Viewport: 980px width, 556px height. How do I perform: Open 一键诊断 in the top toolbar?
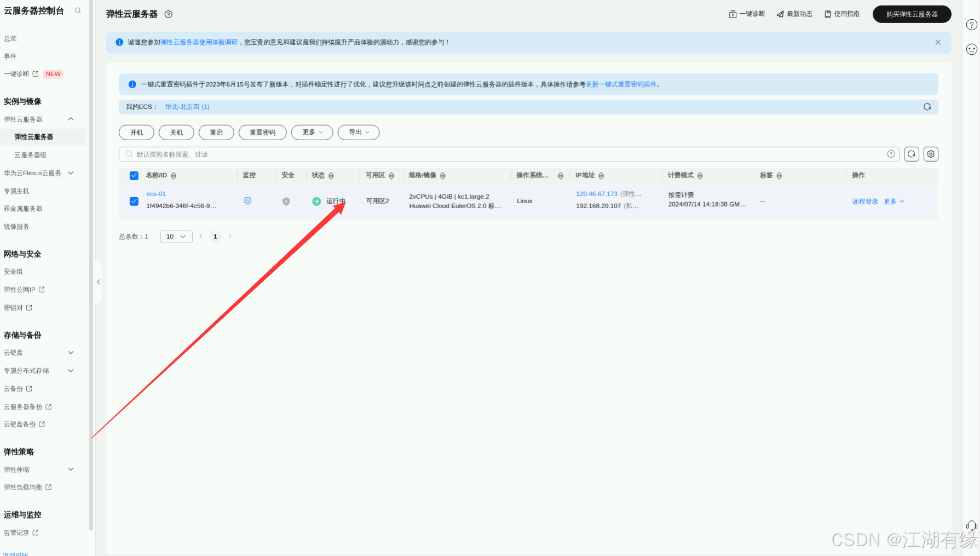pyautogui.click(x=747, y=14)
